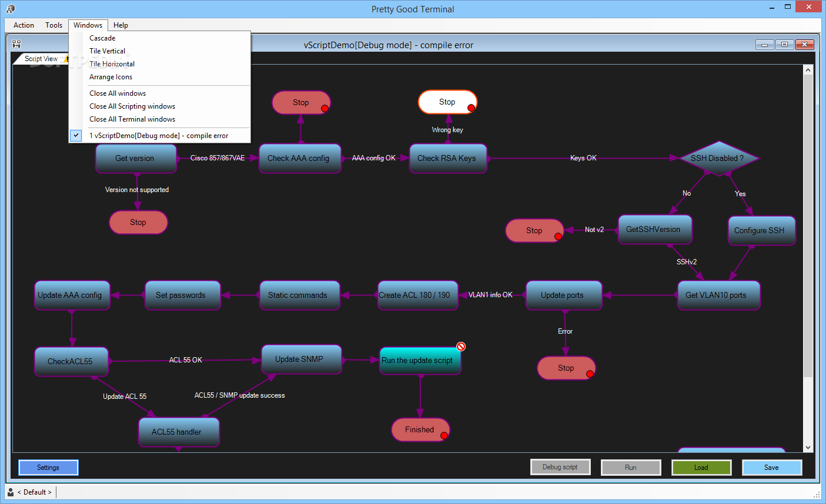Choose Close All Scripting windows
The width and height of the screenshot is (826, 504).
point(159,106)
